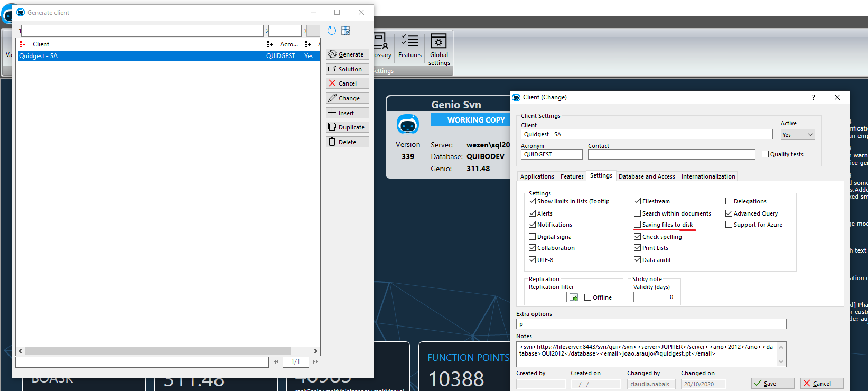The image size is (868, 391).
Task: Click the Replication filter field
Action: point(548,297)
